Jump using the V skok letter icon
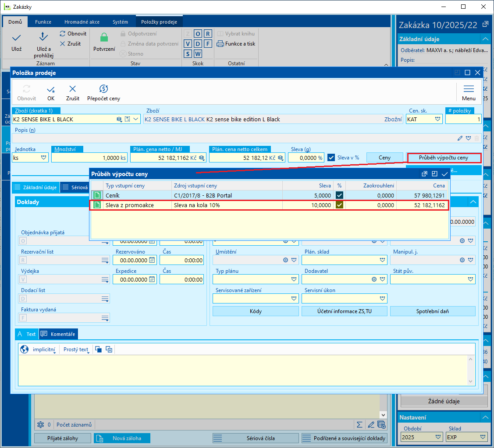The image size is (494, 448). (x=188, y=44)
